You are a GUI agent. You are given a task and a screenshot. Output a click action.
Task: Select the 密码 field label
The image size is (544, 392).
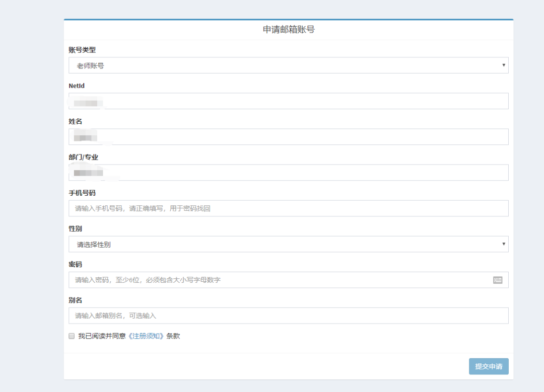tap(75, 264)
